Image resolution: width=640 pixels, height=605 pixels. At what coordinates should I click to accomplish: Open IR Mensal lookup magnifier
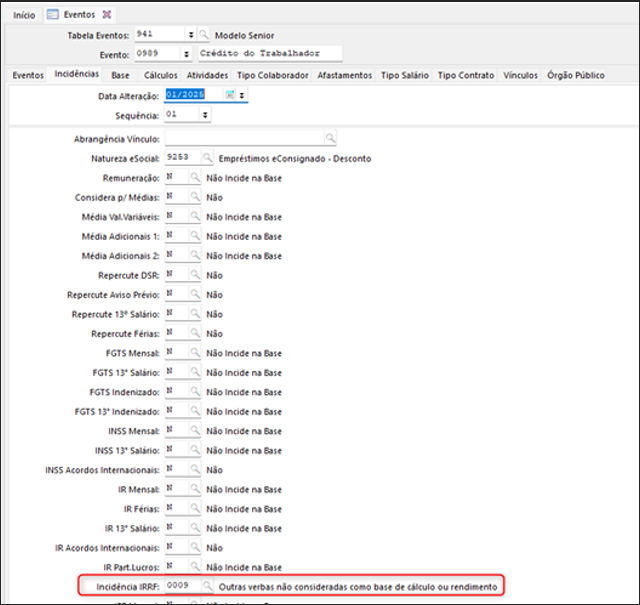pos(195,488)
